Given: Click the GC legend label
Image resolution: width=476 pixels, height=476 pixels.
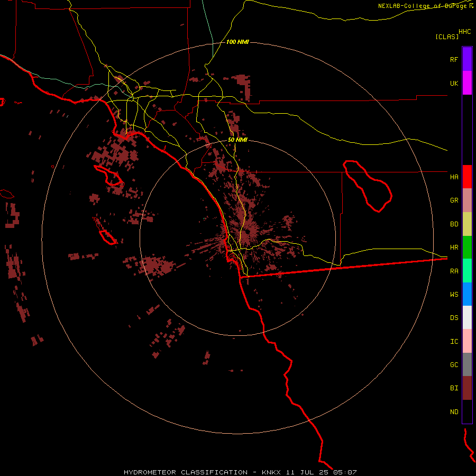Looking at the screenshot, I should tap(454, 364).
